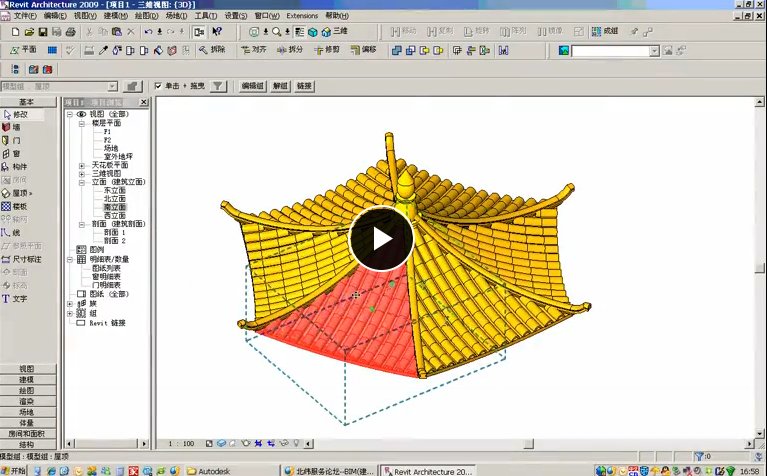Image resolution: width=767 pixels, height=476 pixels.
Task: Collapse the 视图 (全部) tree node
Action: (x=69, y=114)
